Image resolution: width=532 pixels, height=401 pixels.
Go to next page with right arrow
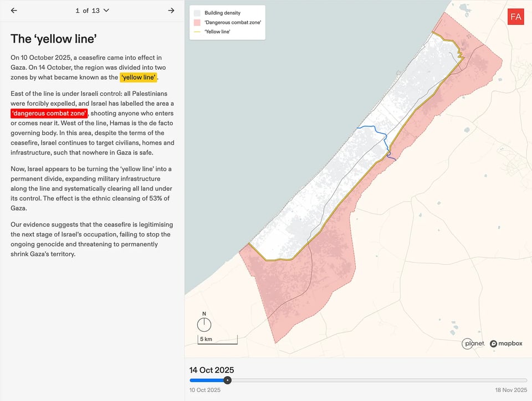tap(171, 11)
